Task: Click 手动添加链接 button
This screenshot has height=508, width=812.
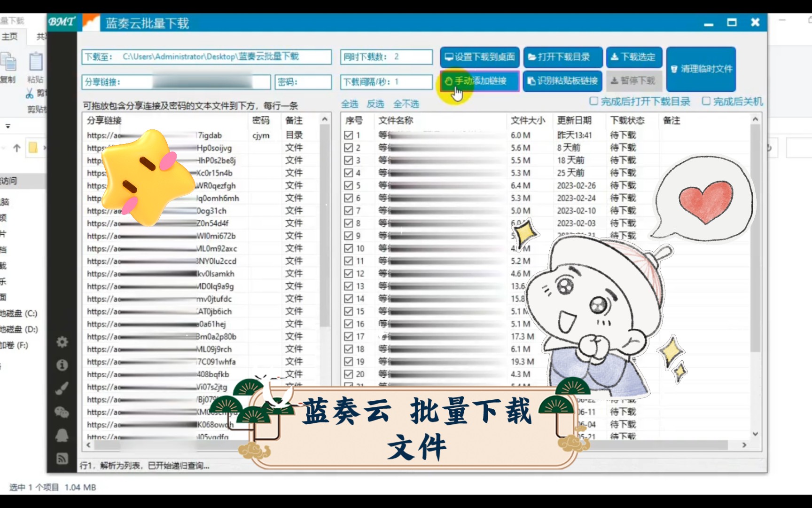Action: (480, 81)
